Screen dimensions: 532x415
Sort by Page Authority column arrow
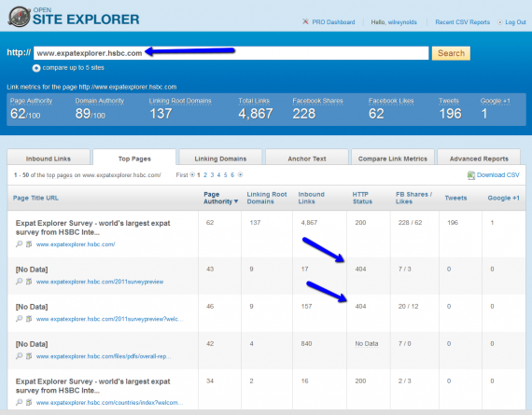[236, 201]
